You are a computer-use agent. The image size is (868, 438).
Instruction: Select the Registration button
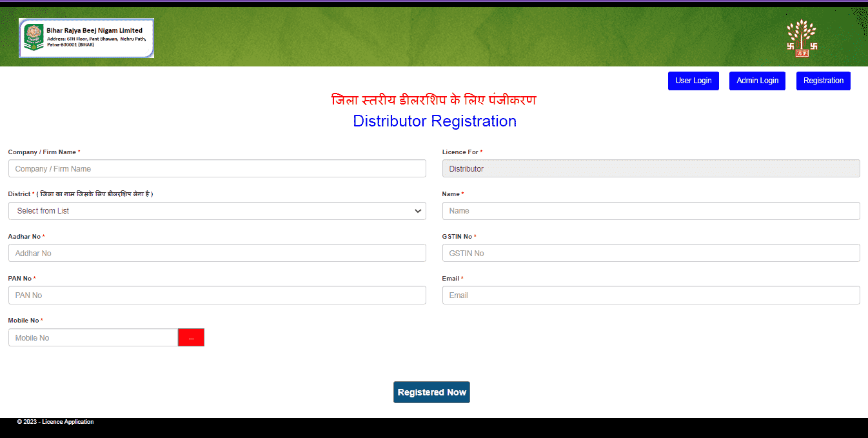[x=823, y=80]
